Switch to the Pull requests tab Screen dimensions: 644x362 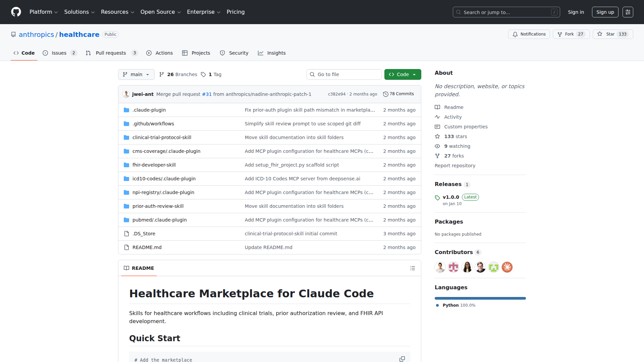[111, 53]
